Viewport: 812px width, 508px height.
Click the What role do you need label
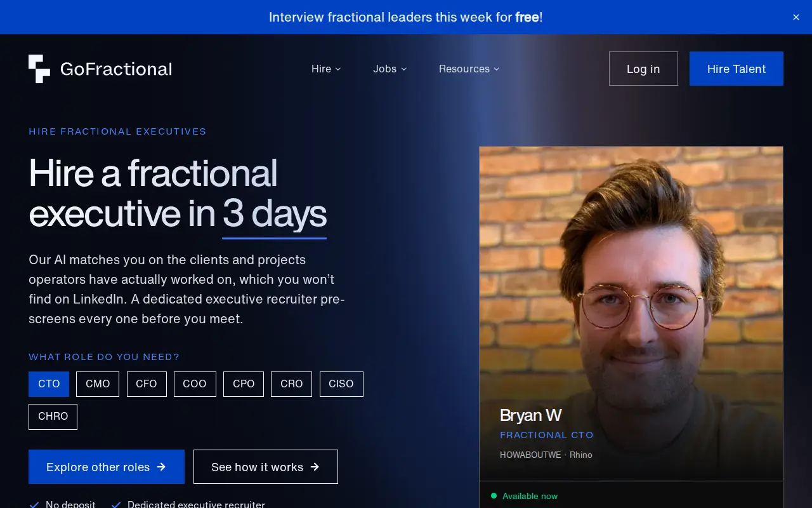point(104,357)
